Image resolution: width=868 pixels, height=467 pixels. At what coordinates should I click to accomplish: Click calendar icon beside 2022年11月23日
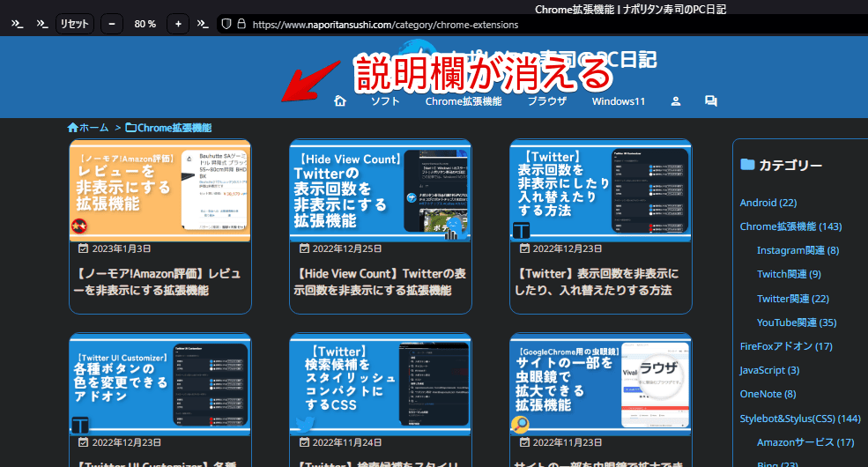pos(524,442)
